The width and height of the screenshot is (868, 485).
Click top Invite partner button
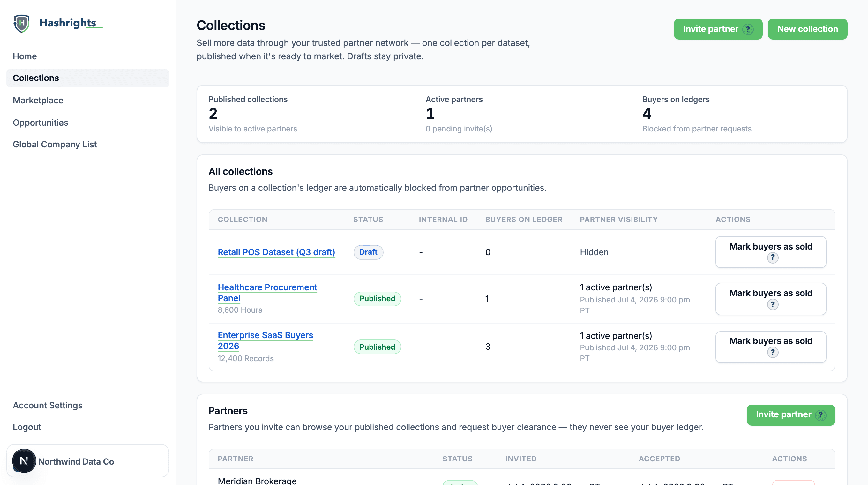718,29
